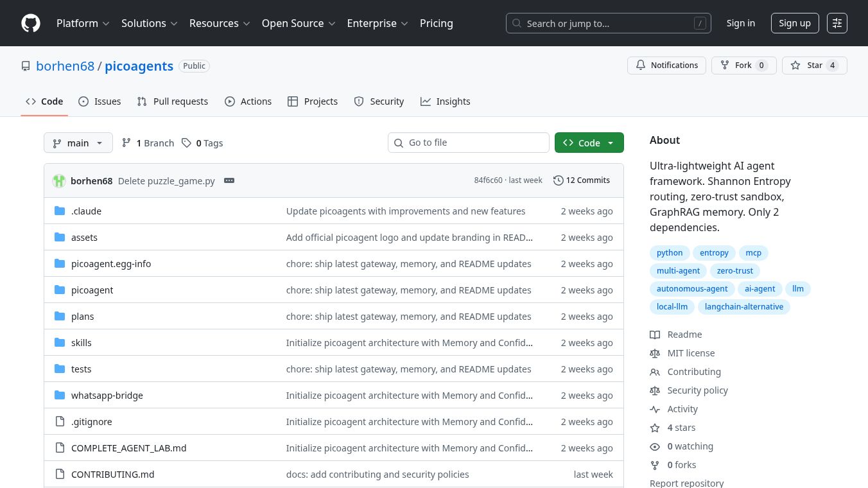This screenshot has width=868, height=488.
Task: Open the accessibility settings icon in header
Action: [x=837, y=23]
